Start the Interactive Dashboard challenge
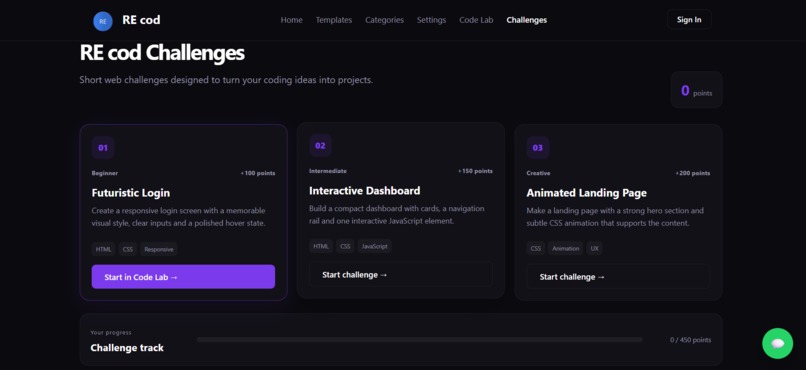Screen dimensions: 806x370 401,274
